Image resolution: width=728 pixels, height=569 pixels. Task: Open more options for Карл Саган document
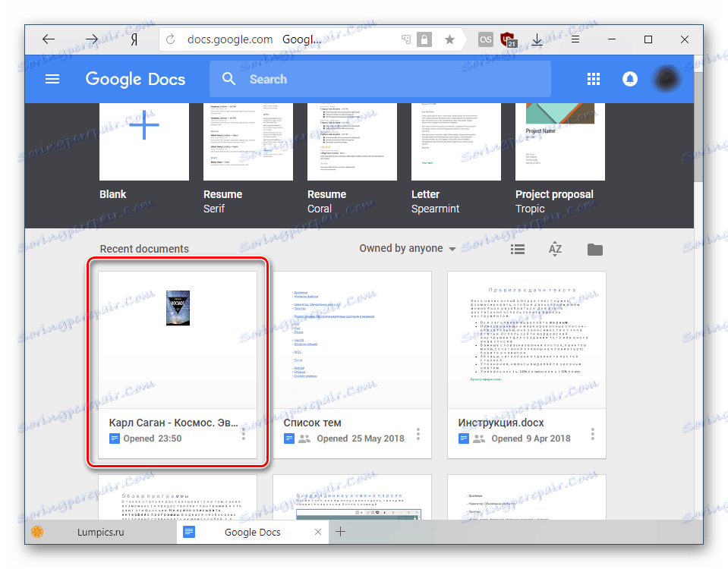coord(243,434)
